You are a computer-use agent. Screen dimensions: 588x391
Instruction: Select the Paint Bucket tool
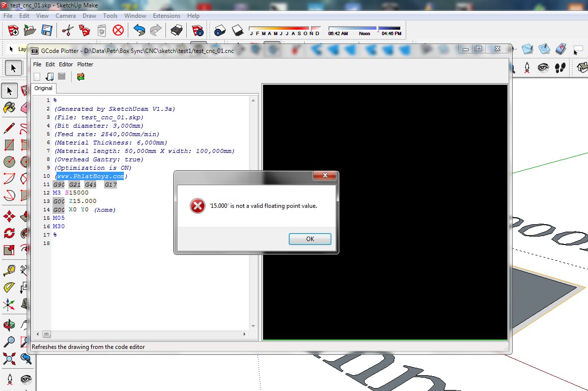pos(9,108)
